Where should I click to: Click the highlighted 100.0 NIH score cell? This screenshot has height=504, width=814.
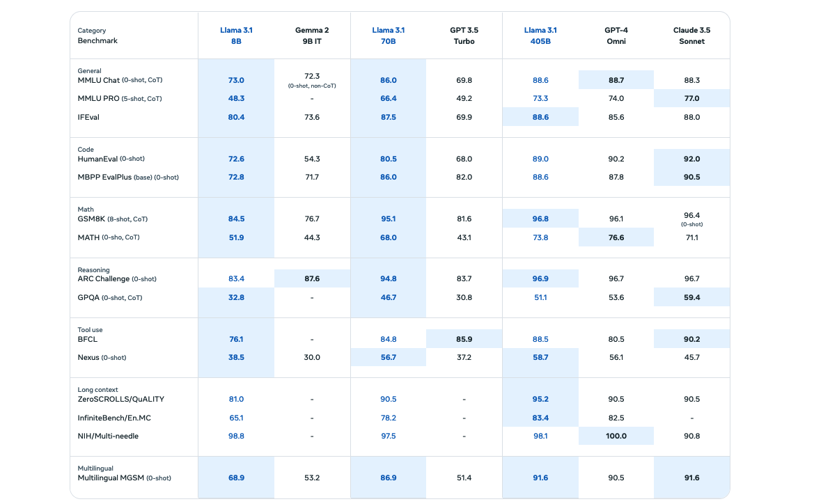(x=616, y=436)
